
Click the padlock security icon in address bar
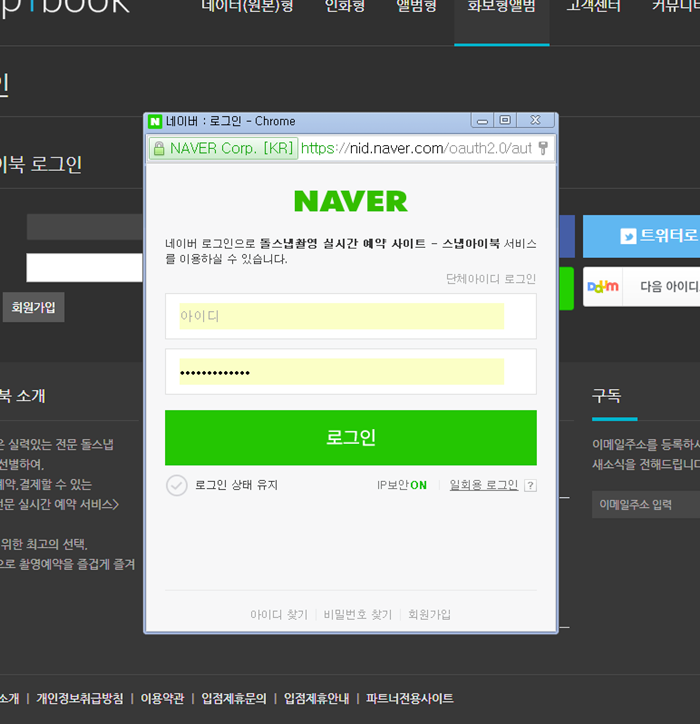[159, 149]
